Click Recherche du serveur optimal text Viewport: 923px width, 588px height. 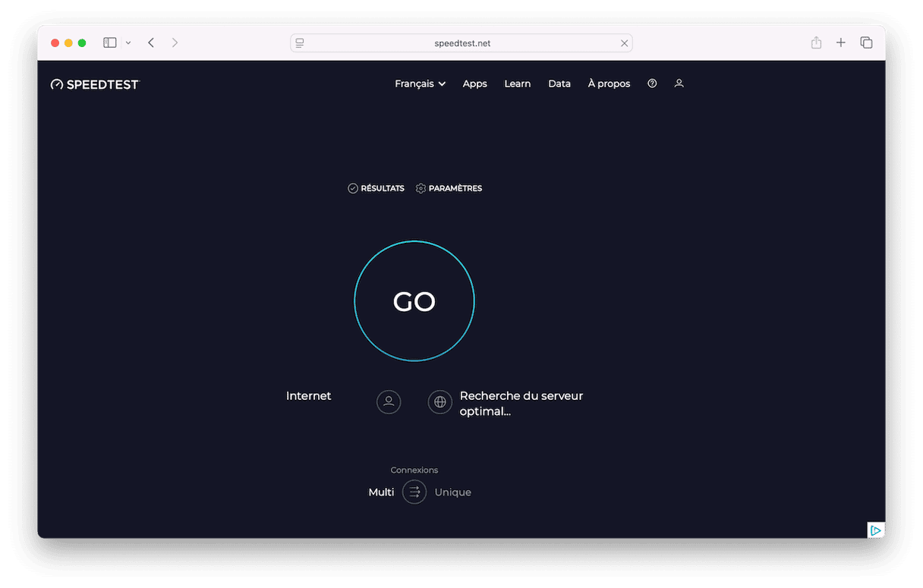521,404
